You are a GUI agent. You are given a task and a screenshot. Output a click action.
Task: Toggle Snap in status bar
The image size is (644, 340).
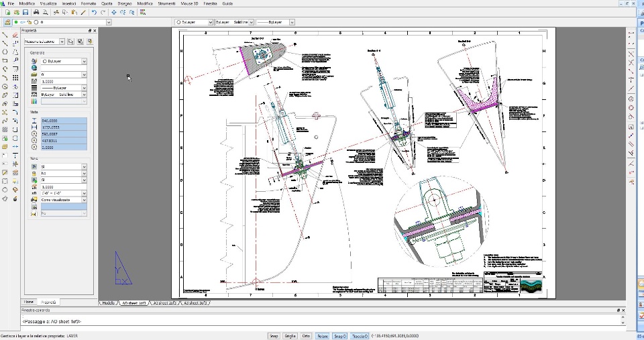[x=274, y=336]
